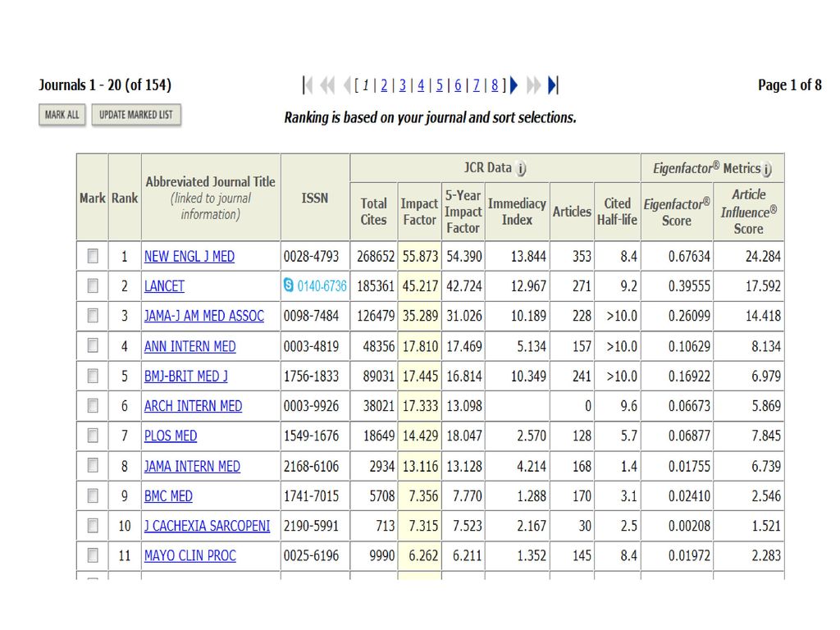Open the LANCET journal link
The height and width of the screenshot is (630, 840).
point(164,286)
